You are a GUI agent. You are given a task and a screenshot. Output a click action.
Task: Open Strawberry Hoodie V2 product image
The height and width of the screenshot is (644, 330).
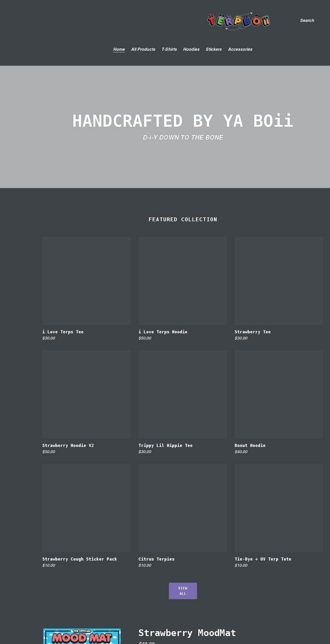coord(86,394)
